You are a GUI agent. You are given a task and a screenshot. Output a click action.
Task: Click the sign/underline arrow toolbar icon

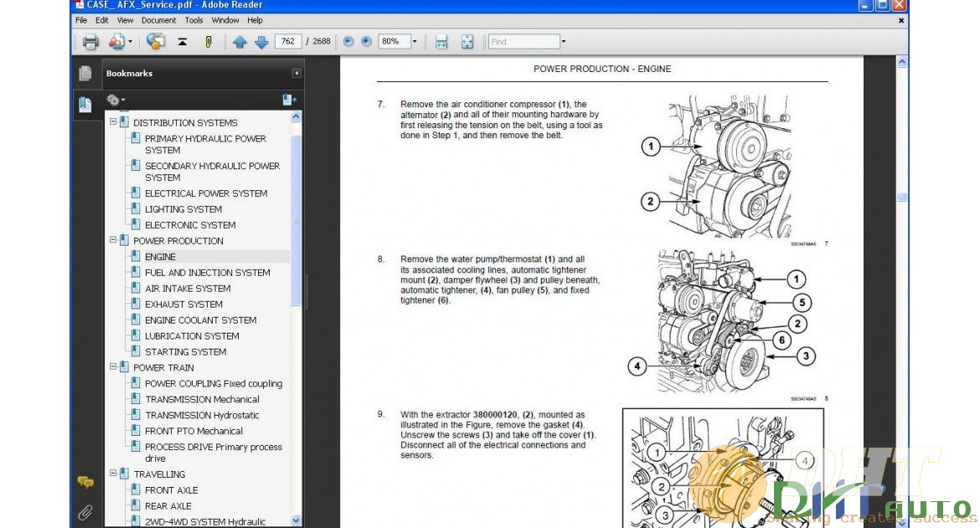182,42
